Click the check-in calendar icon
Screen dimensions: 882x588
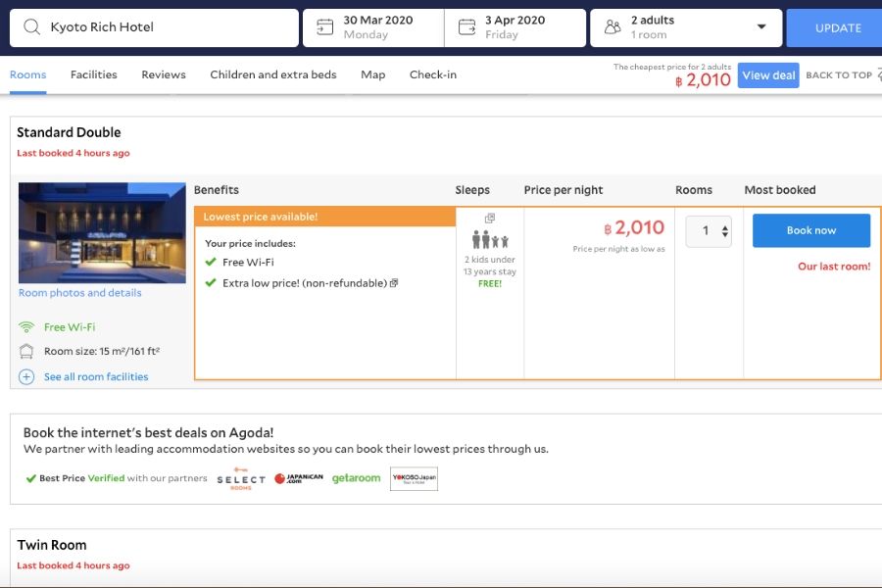pyautogui.click(x=325, y=27)
